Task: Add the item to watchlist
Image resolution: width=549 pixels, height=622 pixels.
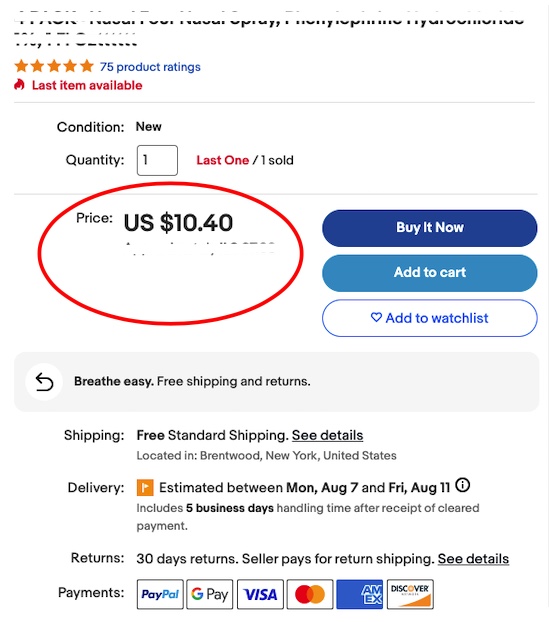Action: [430, 318]
